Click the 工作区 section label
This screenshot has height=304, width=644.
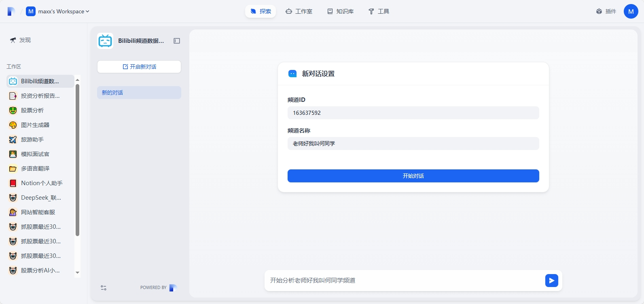14,66
